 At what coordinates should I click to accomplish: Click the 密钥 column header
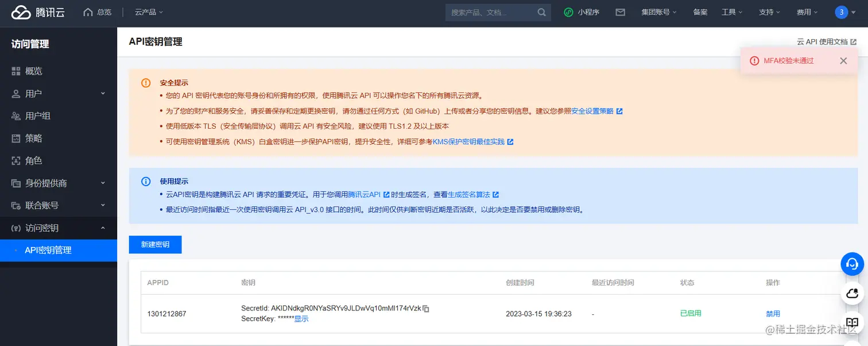(248, 283)
